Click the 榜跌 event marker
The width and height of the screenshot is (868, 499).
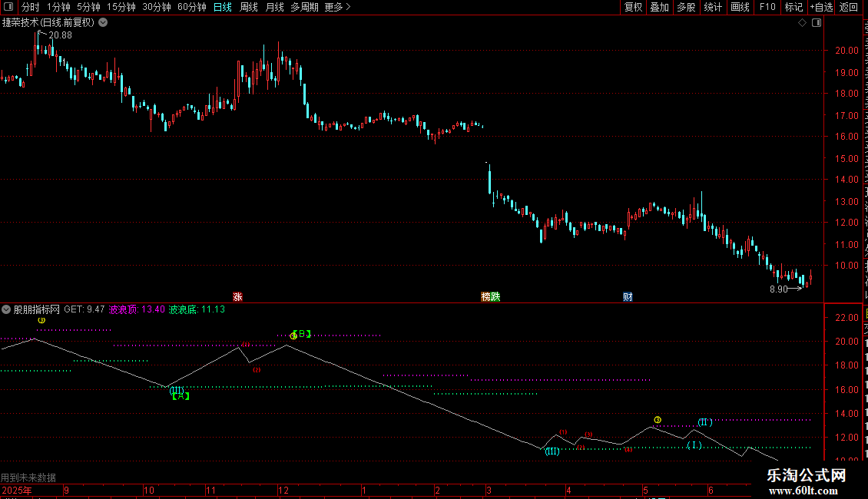coord(491,297)
